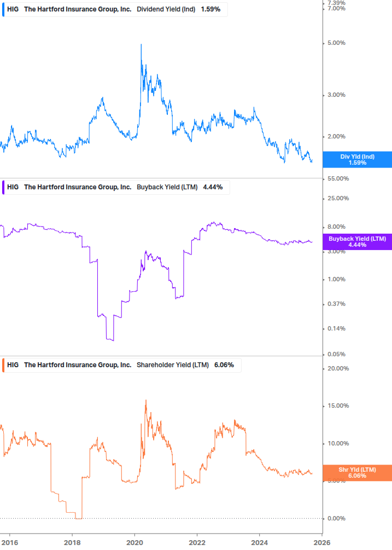Click the 3.00% tick on dividend yield axis
The height and width of the screenshot is (550, 392).
pos(336,95)
